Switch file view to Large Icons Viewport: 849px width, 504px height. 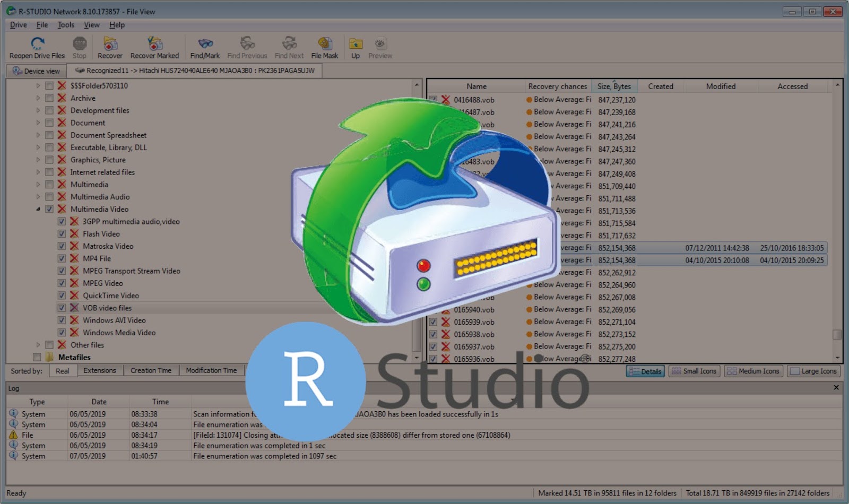pyautogui.click(x=813, y=371)
